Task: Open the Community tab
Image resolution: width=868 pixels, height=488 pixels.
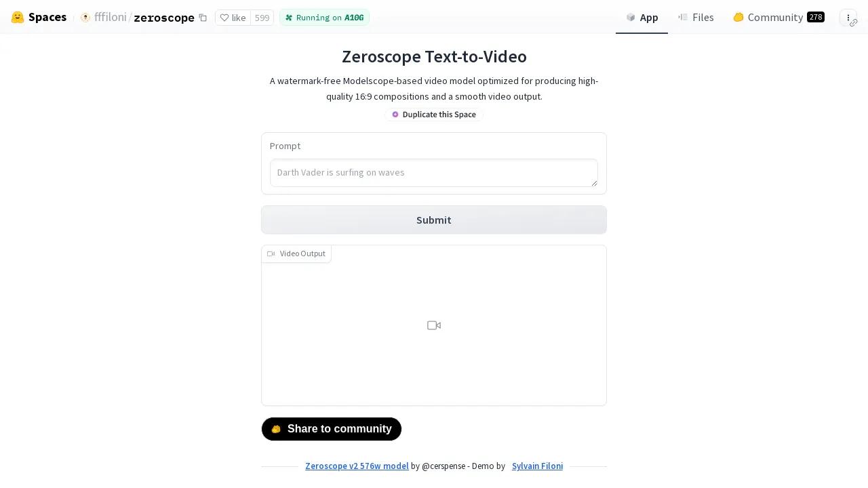Action: [x=778, y=18]
